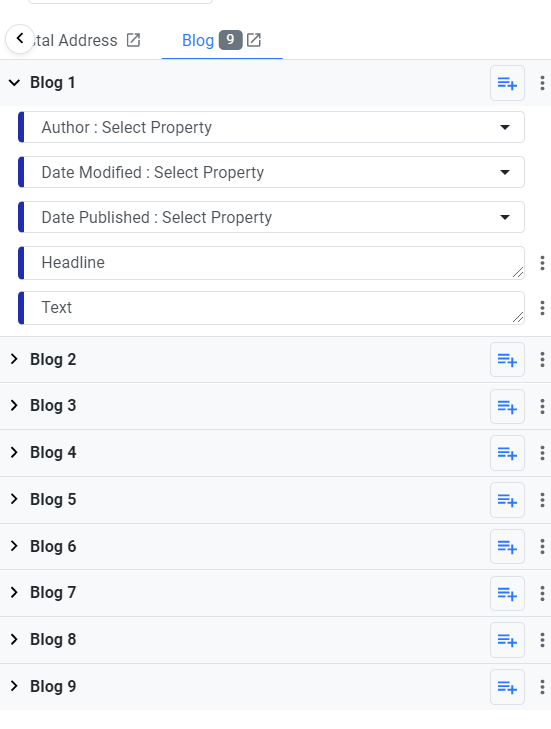This screenshot has height=729, width=551.
Task: Click the back arrow to show earlier tabs
Action: coord(20,39)
